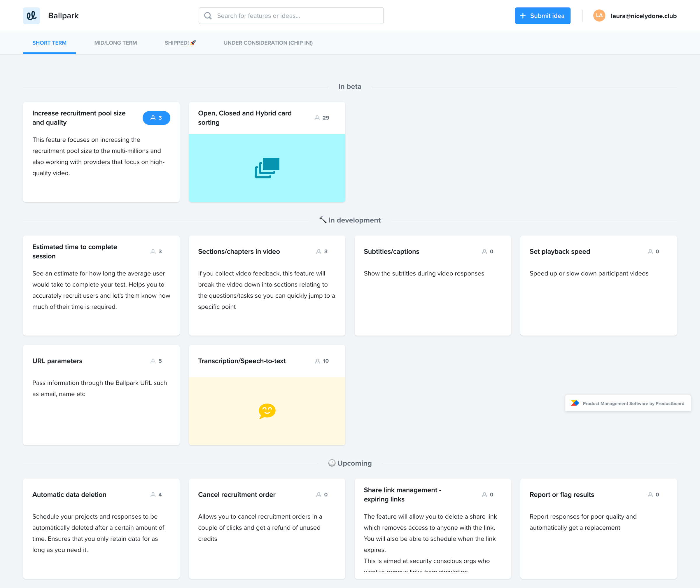Click 'Show the subtitles during video responses' text

point(423,273)
